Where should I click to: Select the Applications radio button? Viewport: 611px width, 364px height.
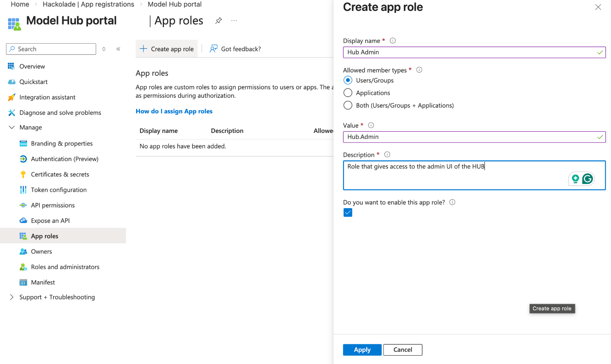348,93
